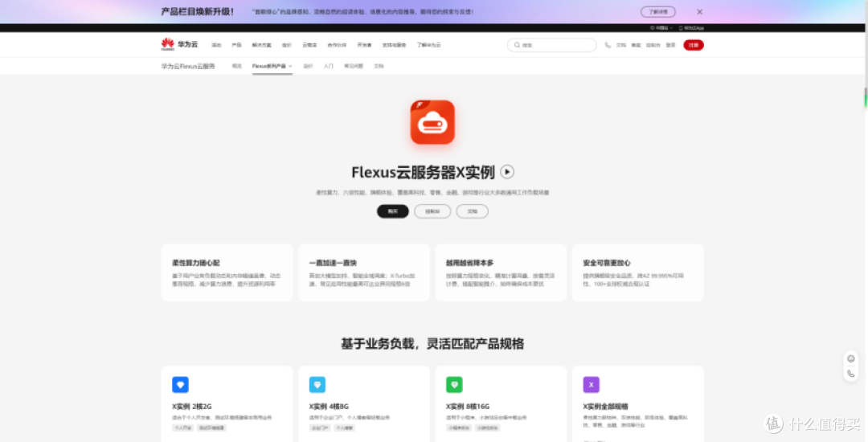Click the 文档 button under the product title
This screenshot has width=868, height=442.
(473, 211)
